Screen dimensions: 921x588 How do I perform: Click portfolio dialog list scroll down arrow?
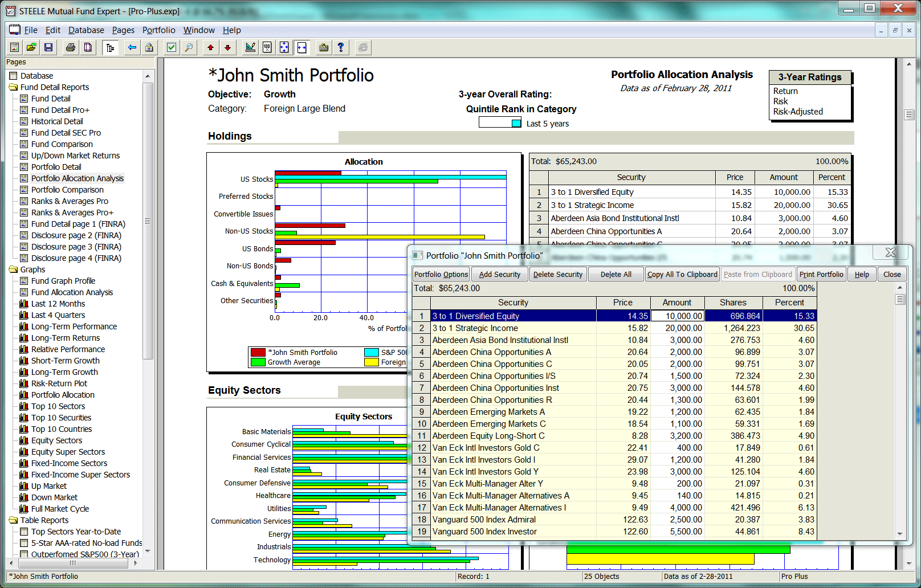[x=900, y=534]
